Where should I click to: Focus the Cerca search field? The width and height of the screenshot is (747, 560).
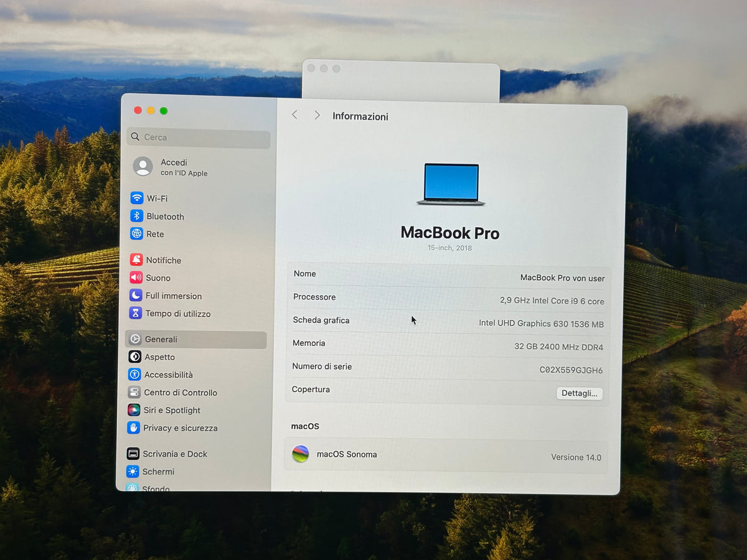[x=199, y=138]
